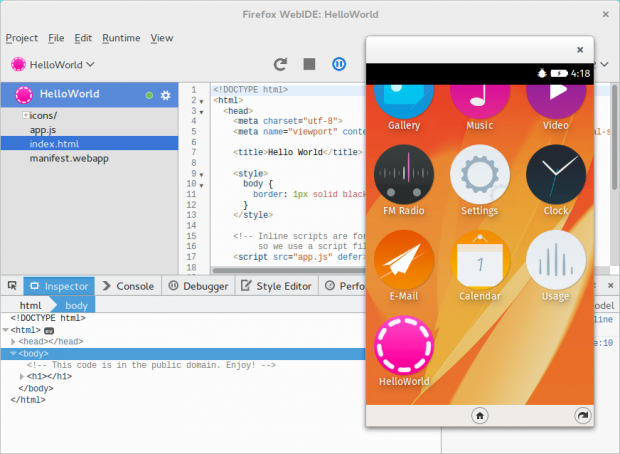Open the View menu
Viewport: 620px width, 454px height.
[162, 38]
